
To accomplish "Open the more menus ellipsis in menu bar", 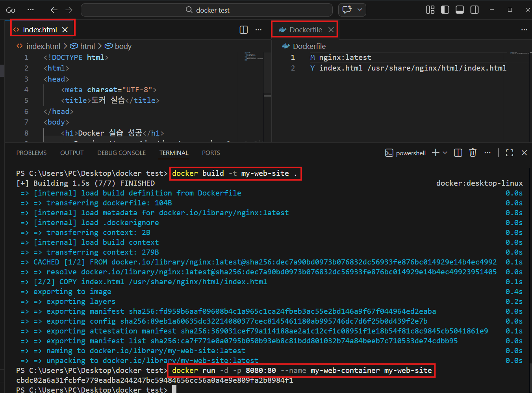I will [x=30, y=10].
